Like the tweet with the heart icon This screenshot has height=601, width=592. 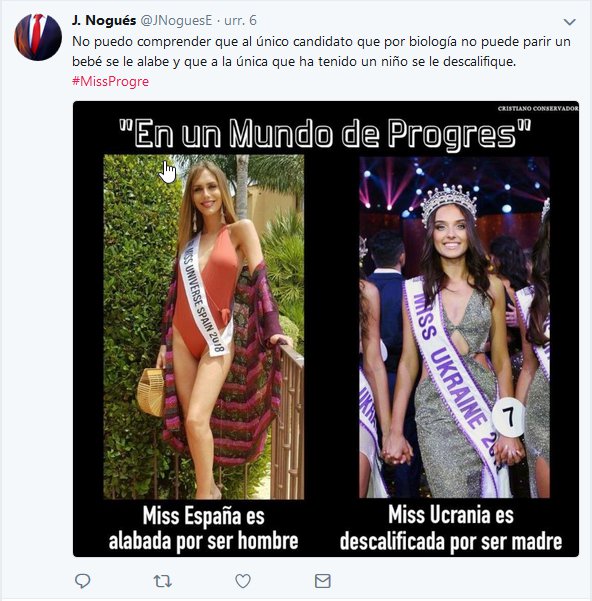pyautogui.click(x=243, y=581)
